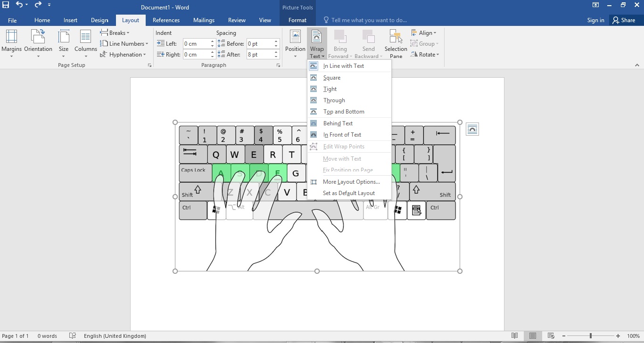Expand the Hyphenation dropdown
Screen dimensions: 644x343
[123, 55]
